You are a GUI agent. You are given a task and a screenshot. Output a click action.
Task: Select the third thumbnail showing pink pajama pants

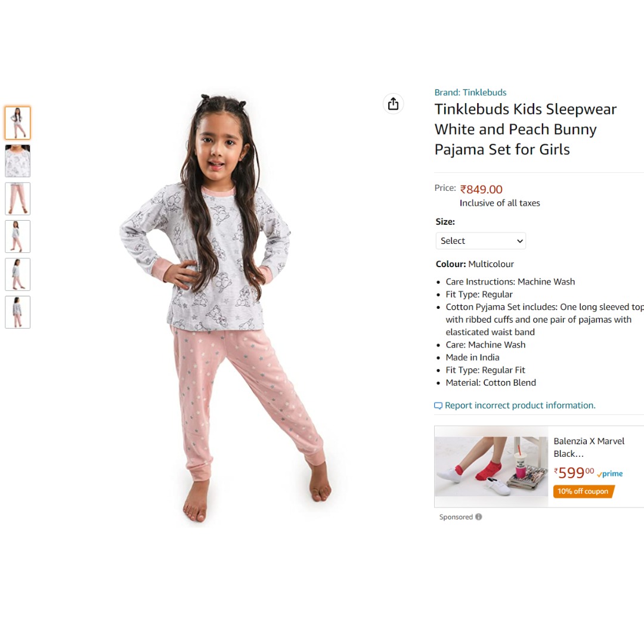[18, 199]
